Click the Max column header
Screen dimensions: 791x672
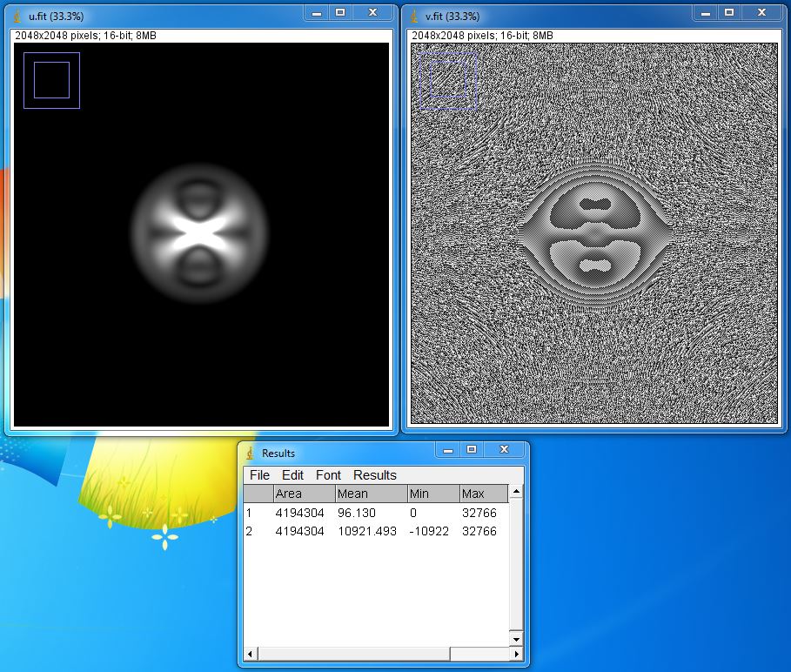pos(484,494)
